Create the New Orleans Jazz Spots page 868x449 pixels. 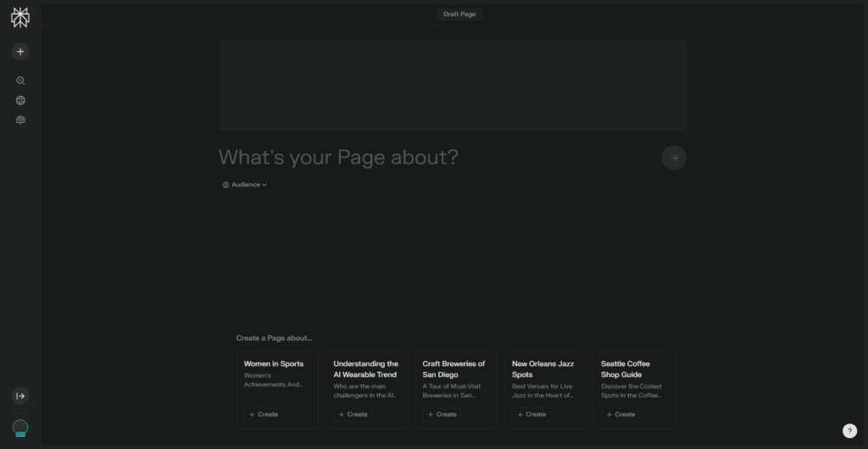531,414
